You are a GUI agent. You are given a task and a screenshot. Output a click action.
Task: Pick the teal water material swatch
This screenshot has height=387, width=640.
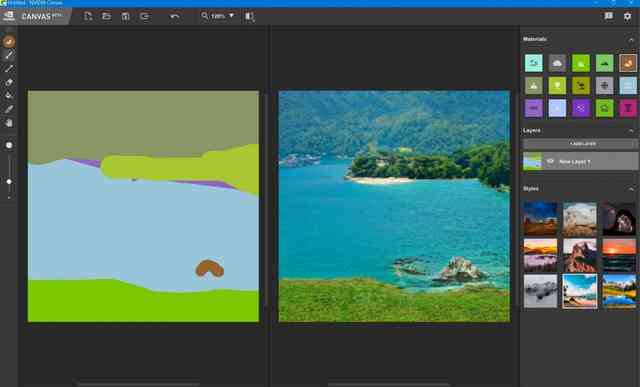click(533, 63)
